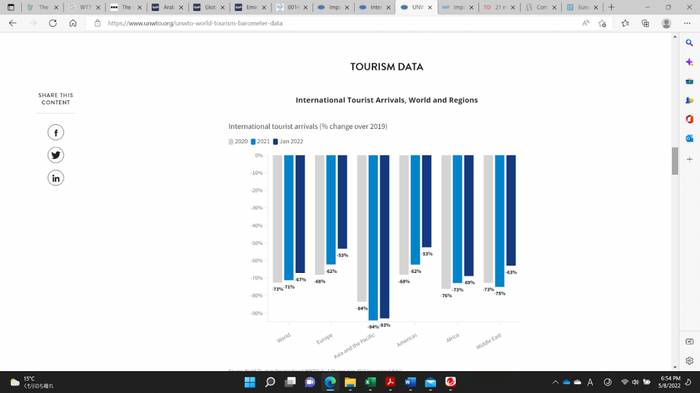Screen dimensions: 700x393
Task: Share the page via Twitter icon
Action: pyautogui.click(x=56, y=155)
